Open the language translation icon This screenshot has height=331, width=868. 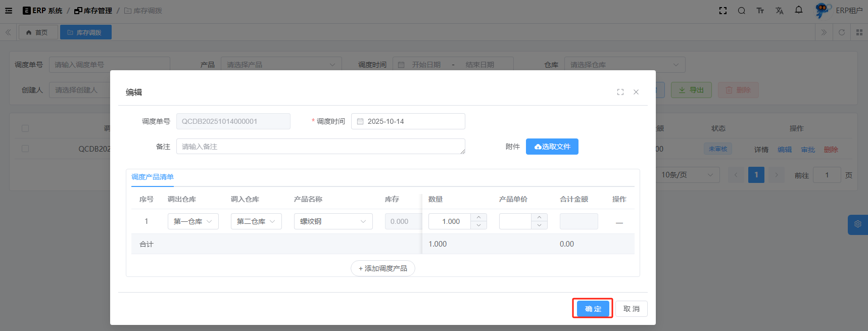point(779,11)
